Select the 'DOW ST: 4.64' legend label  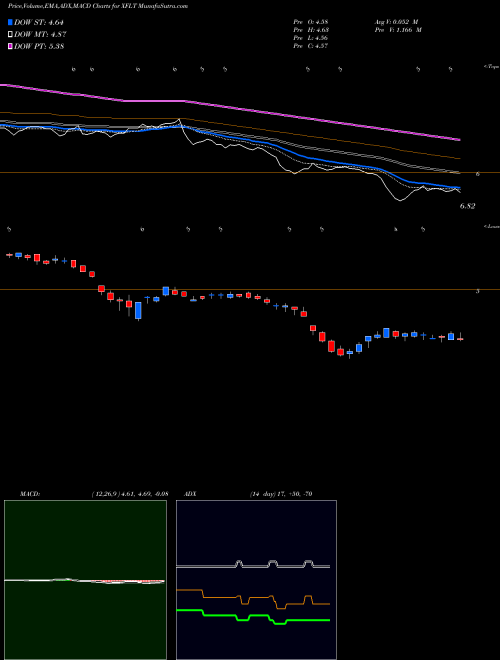click(39, 22)
